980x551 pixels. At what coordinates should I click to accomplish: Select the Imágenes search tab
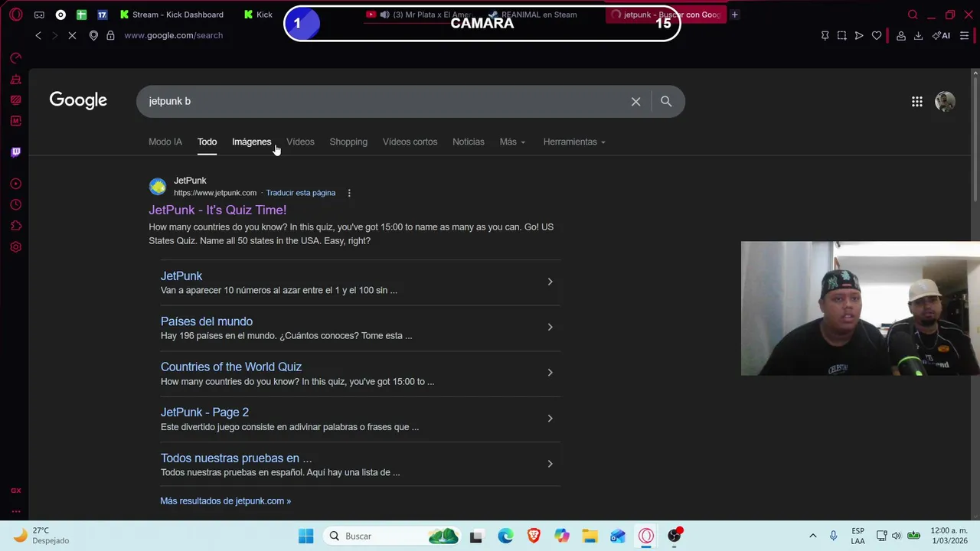(251, 142)
